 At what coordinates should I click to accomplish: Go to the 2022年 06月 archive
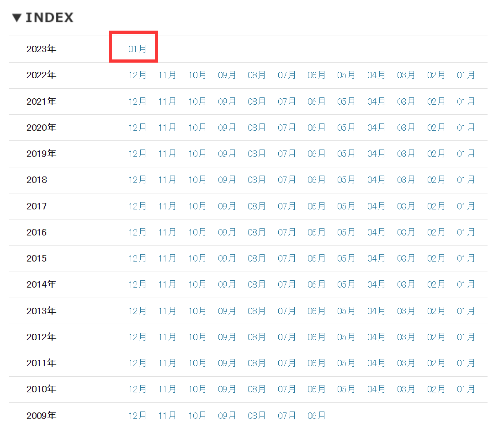[316, 75]
